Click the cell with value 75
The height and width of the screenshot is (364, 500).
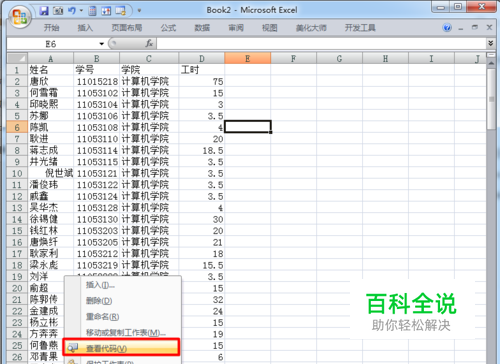202,81
